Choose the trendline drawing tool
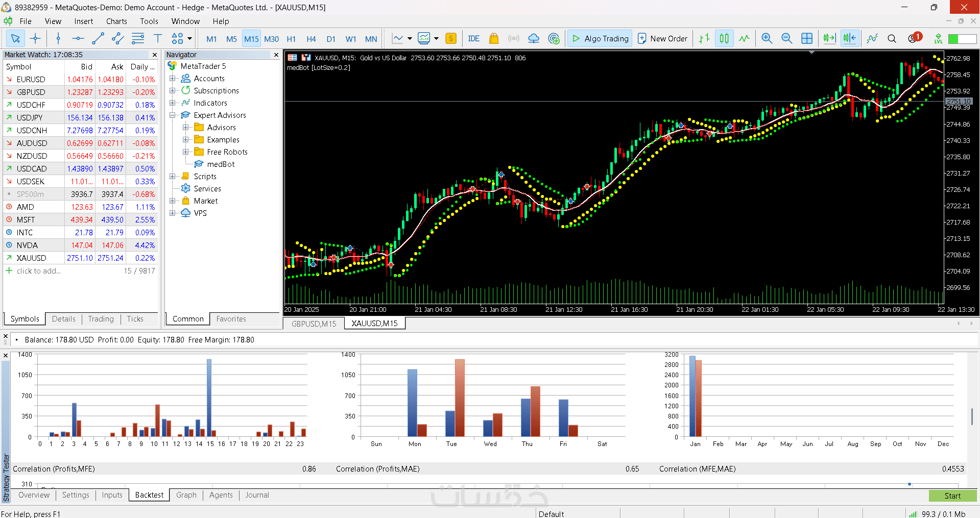980x518 pixels. 98,38
